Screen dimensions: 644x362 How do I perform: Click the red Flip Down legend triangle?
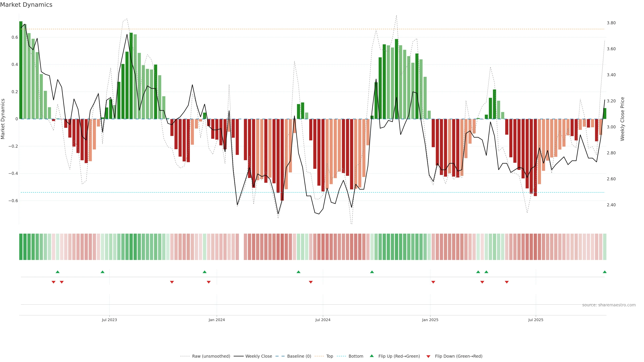428,356
